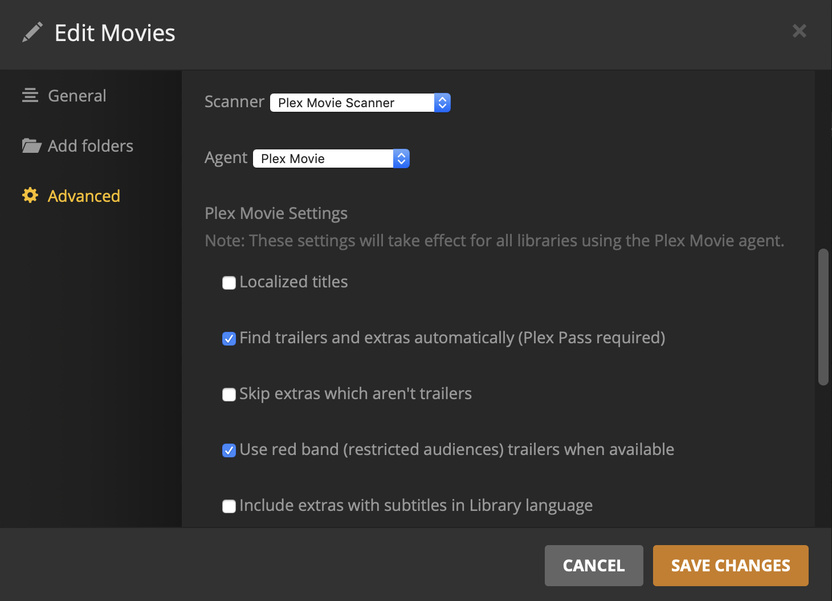Click the General list icon in sidebar
This screenshot has height=601, width=832.
point(31,96)
